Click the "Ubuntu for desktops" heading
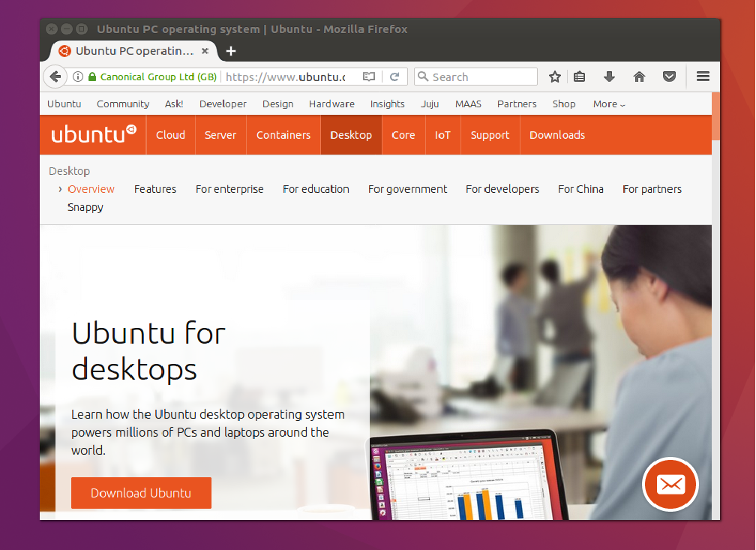The image size is (756, 550). (149, 351)
